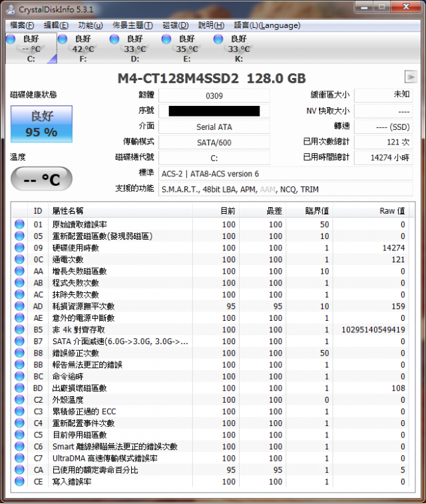
Task: Click raw value 10295140549419
Action: 373,330
